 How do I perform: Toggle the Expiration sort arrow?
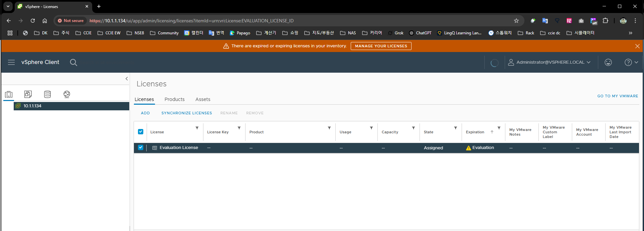[x=492, y=132]
